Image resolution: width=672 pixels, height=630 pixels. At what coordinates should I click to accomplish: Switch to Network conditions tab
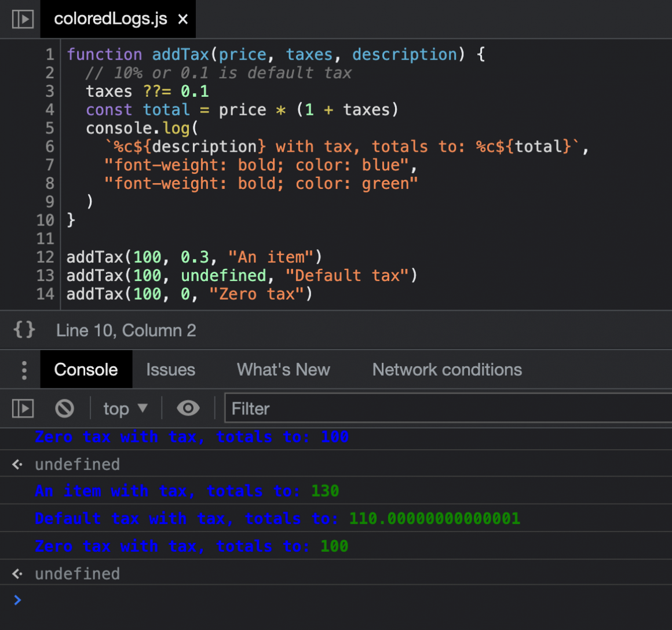pos(447,370)
